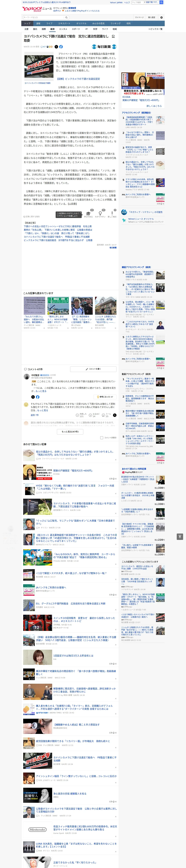Screen dimensions: 186x868
Task: Share 中村智彦's comment on X
Action: [33, 397]
